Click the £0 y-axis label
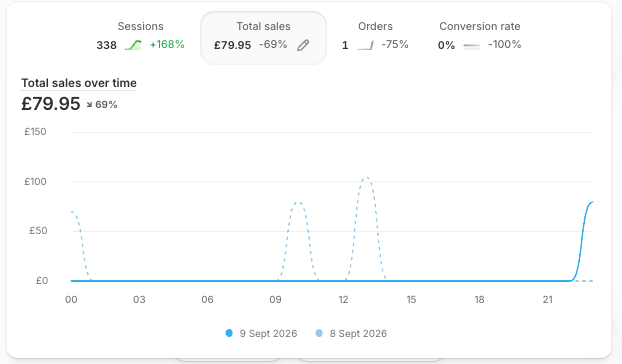Viewport: 622px width, 364px height. (x=42, y=281)
